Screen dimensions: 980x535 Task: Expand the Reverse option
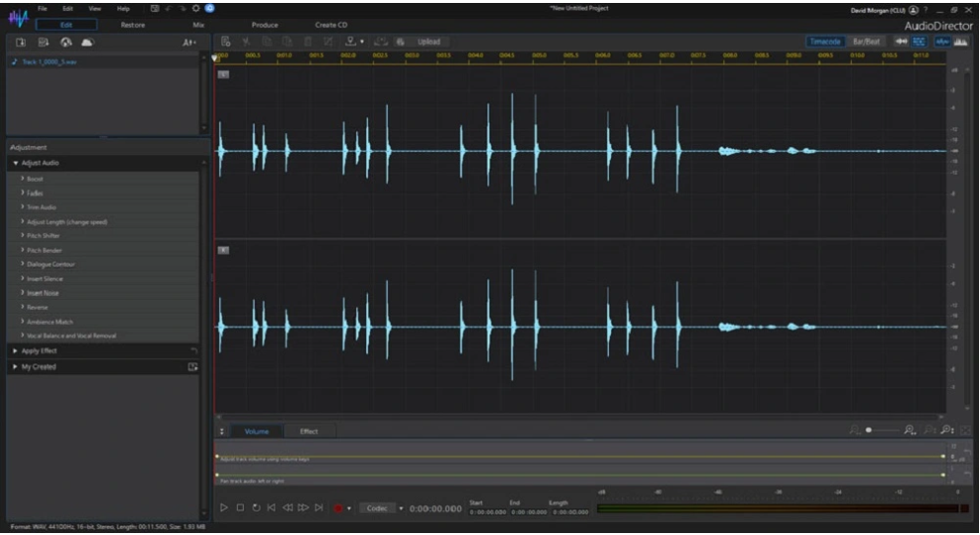[x=103, y=308]
